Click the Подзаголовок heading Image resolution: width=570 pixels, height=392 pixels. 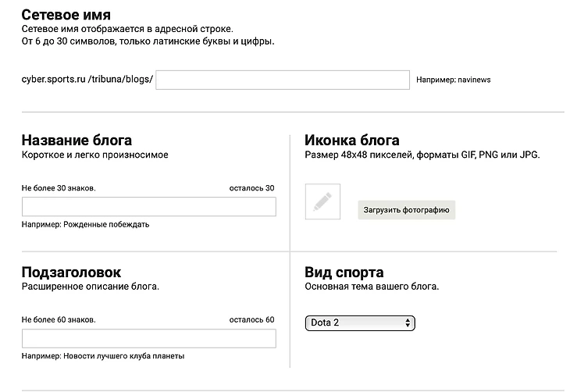(71, 273)
